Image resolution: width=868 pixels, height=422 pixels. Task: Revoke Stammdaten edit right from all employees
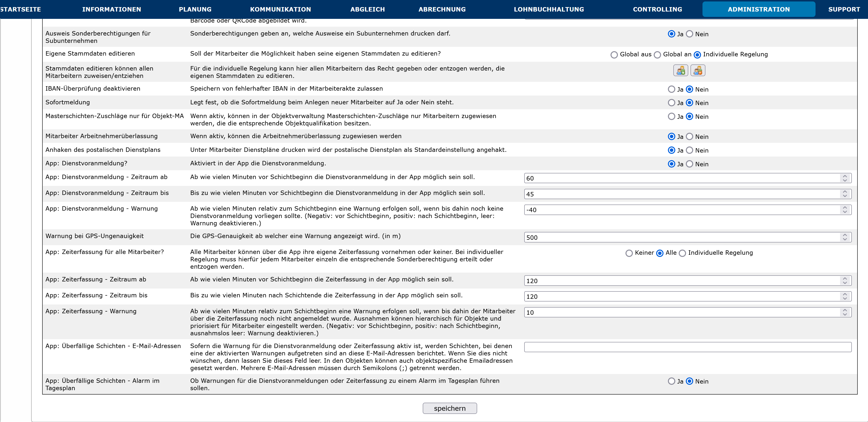698,70
